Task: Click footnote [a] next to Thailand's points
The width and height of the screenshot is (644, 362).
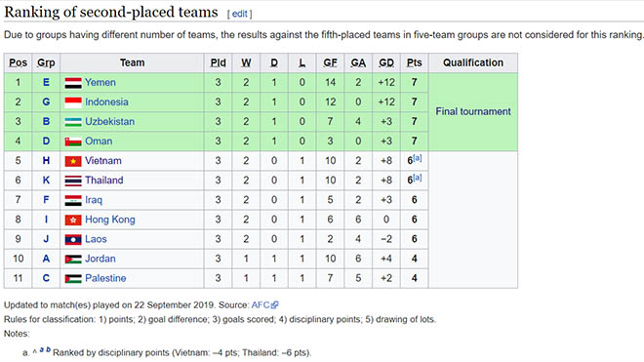Action: pos(418,178)
